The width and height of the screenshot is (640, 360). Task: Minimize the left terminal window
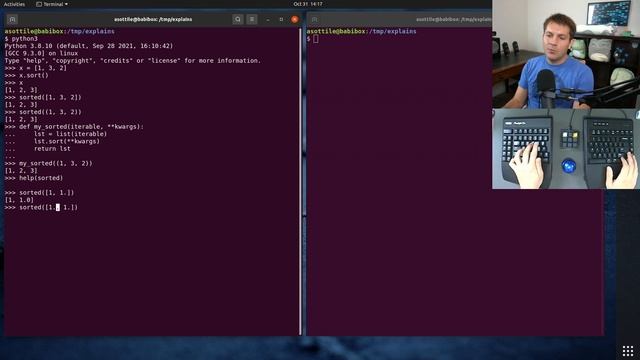[x=268, y=19]
